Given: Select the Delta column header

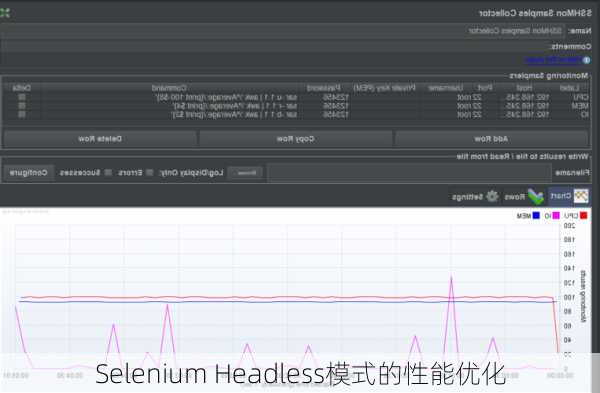Looking at the screenshot, I should [x=22, y=88].
